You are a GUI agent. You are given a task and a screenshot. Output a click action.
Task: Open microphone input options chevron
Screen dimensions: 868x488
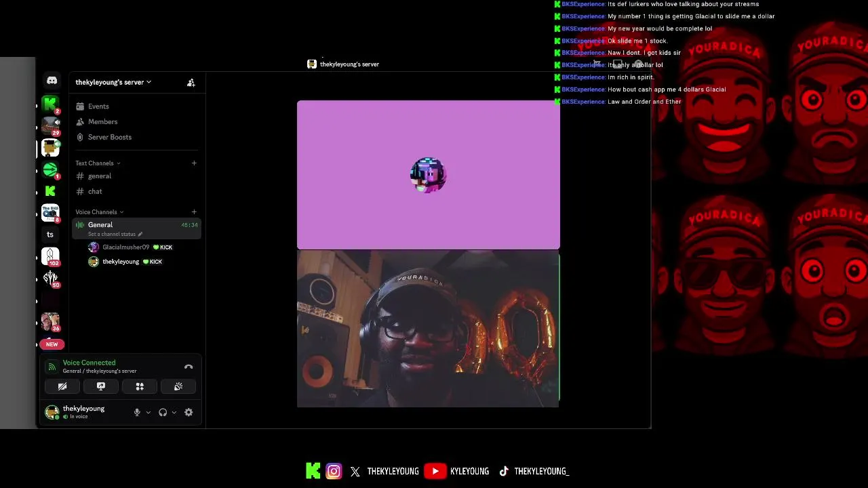[149, 412]
